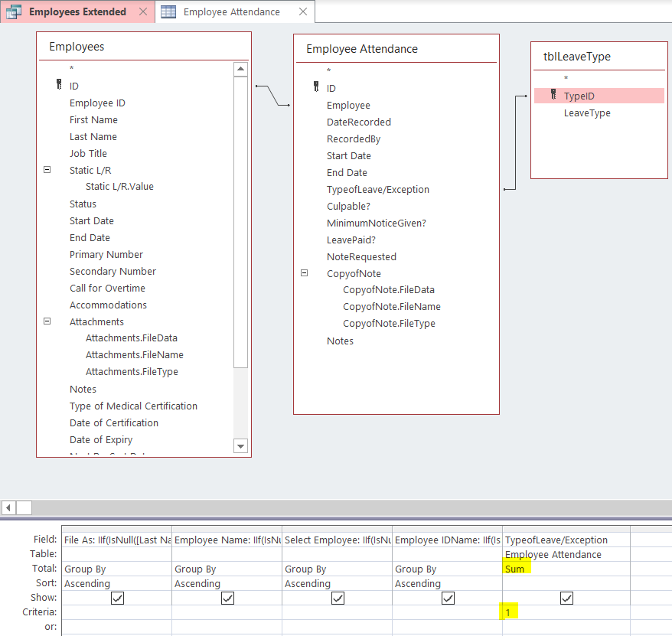The width and height of the screenshot is (672, 636).
Task: Collapse the Attachments field in Employees
Action: click(47, 321)
